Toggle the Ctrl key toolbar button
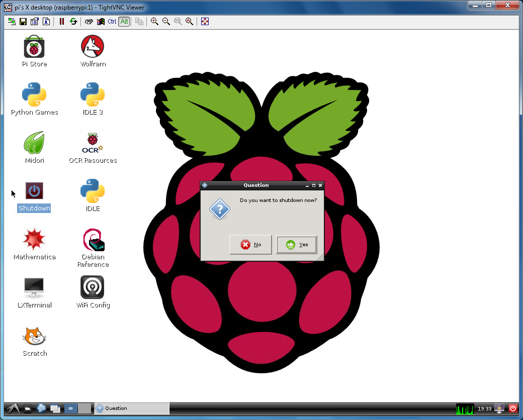 (x=112, y=22)
